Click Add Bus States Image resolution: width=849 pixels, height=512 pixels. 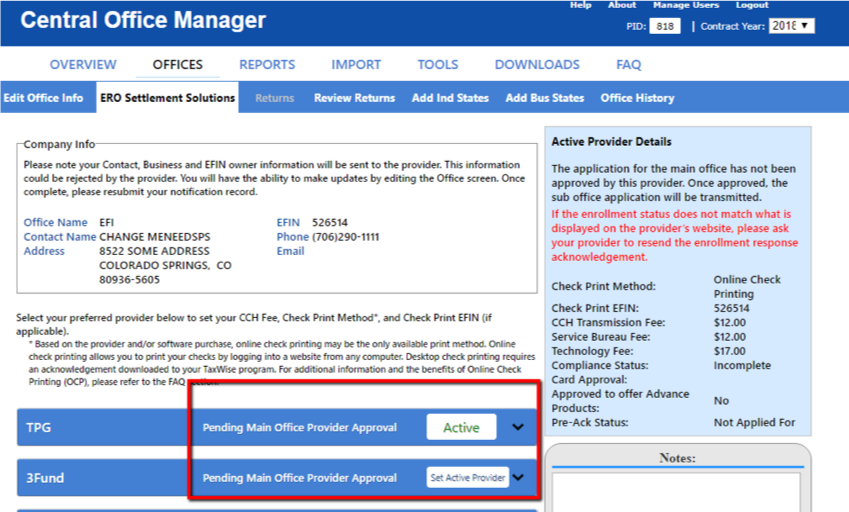click(x=544, y=98)
